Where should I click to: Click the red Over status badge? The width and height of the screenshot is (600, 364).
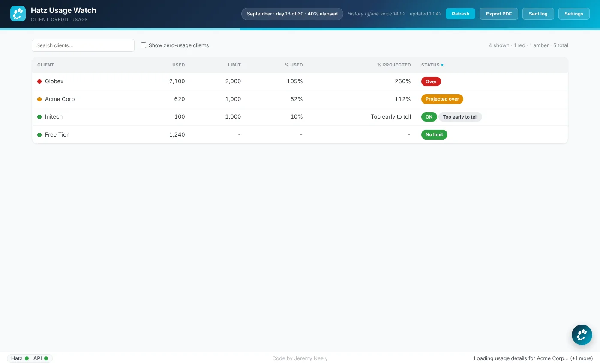point(431,81)
